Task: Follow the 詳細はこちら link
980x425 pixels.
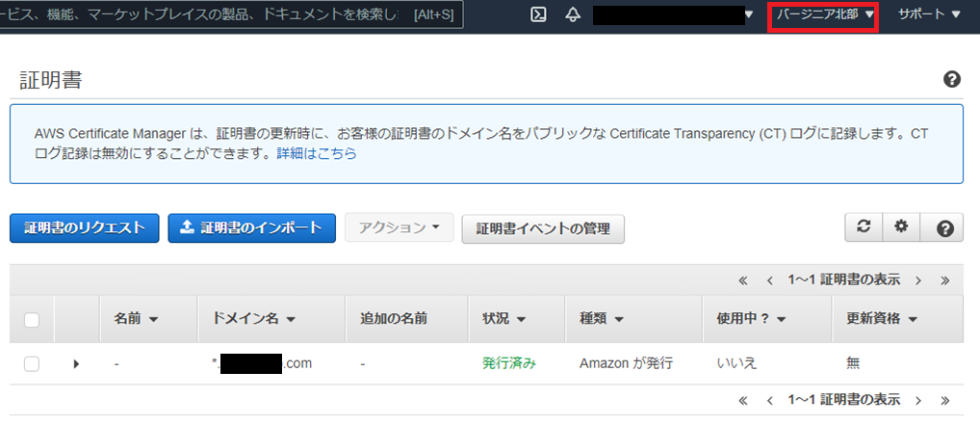Action: point(317,153)
